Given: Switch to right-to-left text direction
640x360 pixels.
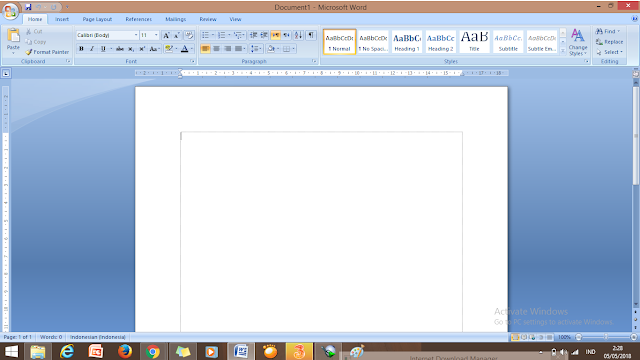Looking at the screenshot, I should click(x=287, y=36).
